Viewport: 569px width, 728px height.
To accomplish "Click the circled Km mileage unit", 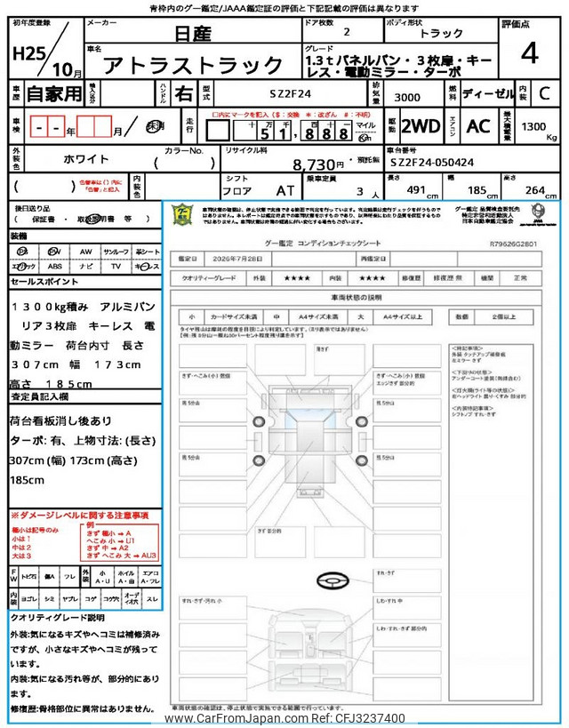I will pos(365,138).
